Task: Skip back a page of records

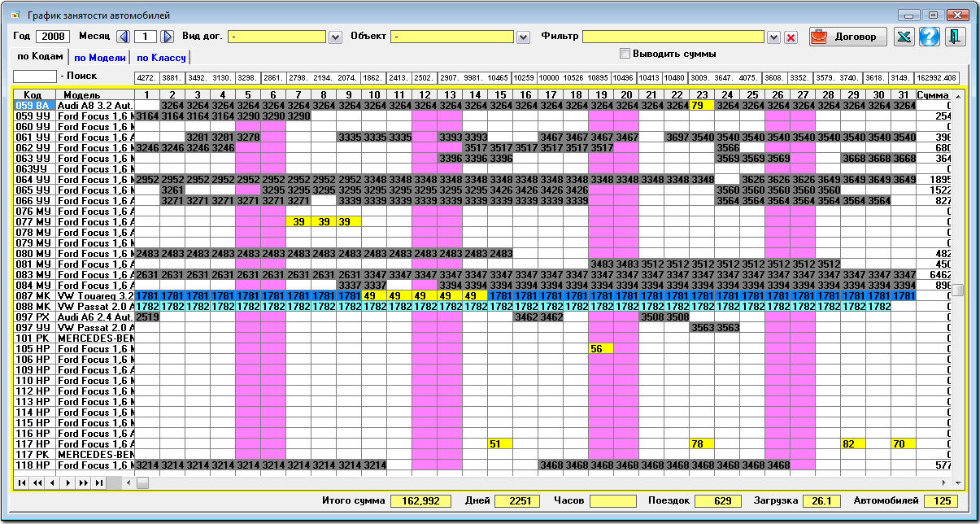Action: [37, 483]
